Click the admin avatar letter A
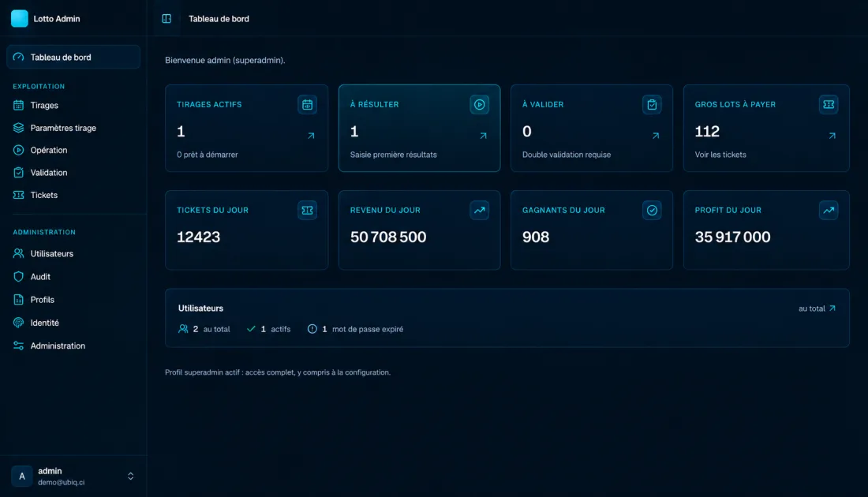This screenshot has width=868, height=497. coord(21,476)
